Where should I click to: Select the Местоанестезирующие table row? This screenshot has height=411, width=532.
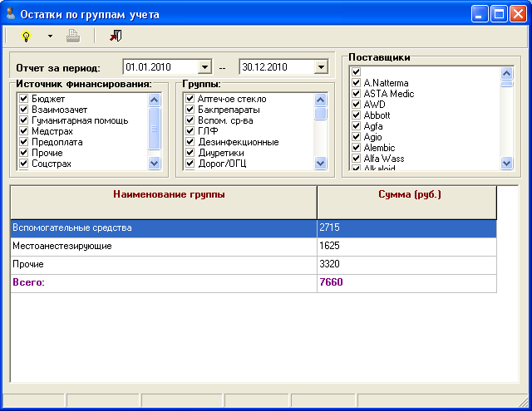163,247
